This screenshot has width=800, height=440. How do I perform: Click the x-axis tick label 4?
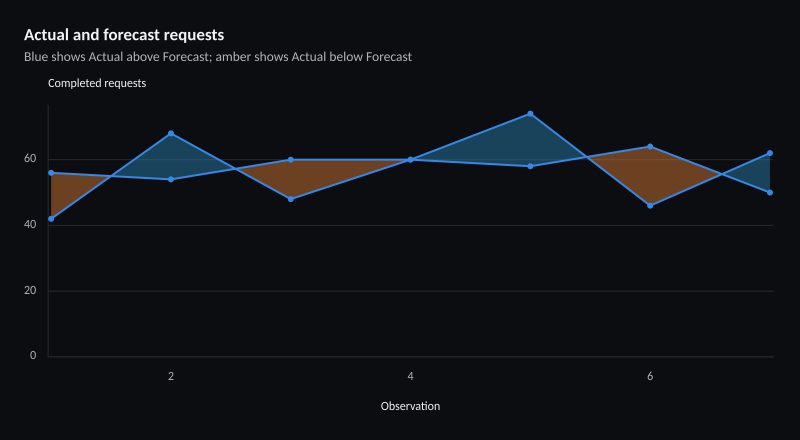(410, 377)
